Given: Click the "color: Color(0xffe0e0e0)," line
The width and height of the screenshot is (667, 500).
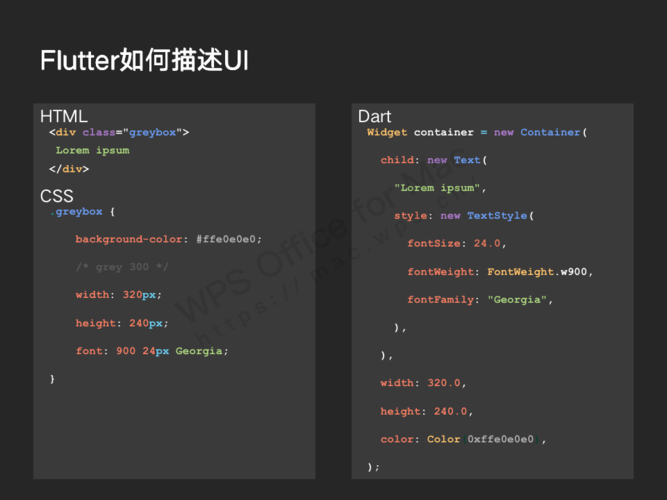Looking at the screenshot, I should tap(463, 439).
